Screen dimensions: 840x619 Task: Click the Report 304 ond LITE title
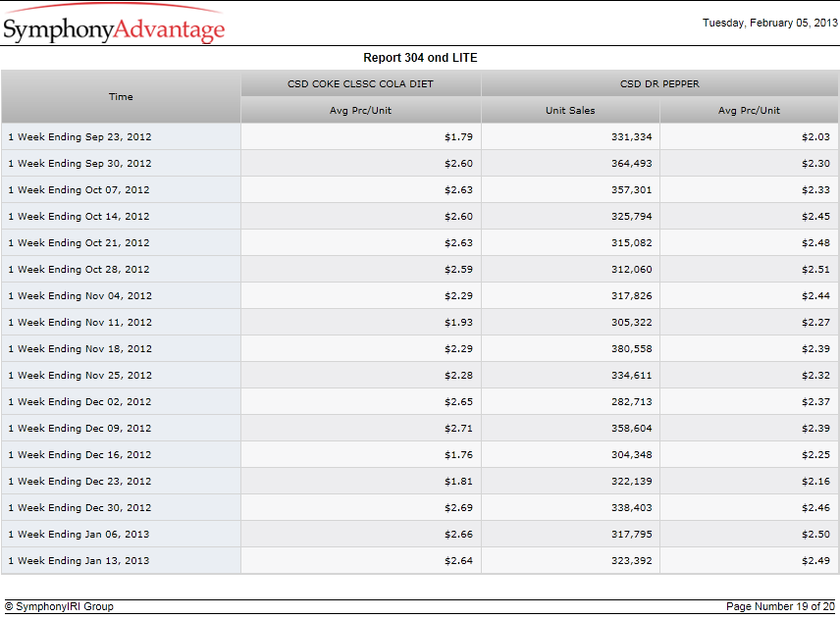[x=420, y=58]
